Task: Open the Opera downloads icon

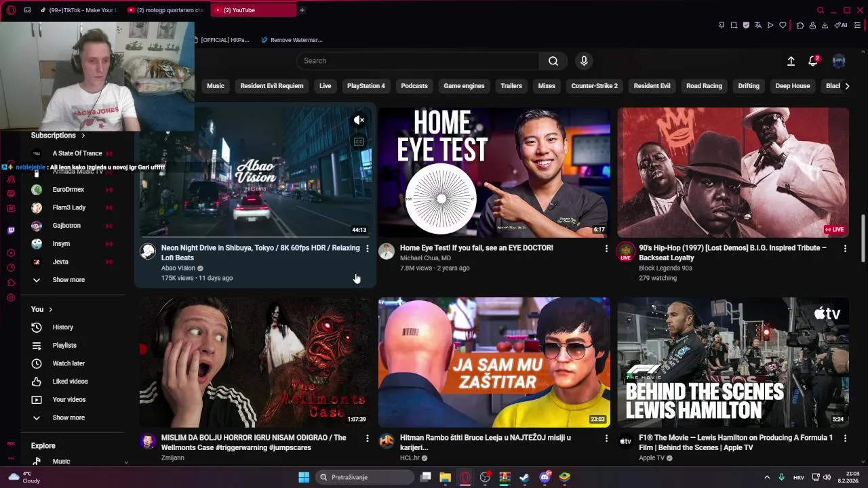Action: point(825,25)
